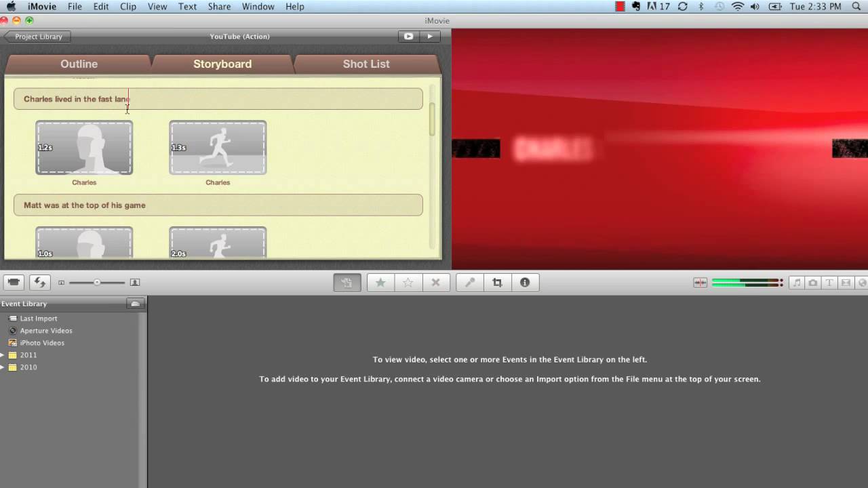
Task: Open the Text menu
Action: pos(187,7)
